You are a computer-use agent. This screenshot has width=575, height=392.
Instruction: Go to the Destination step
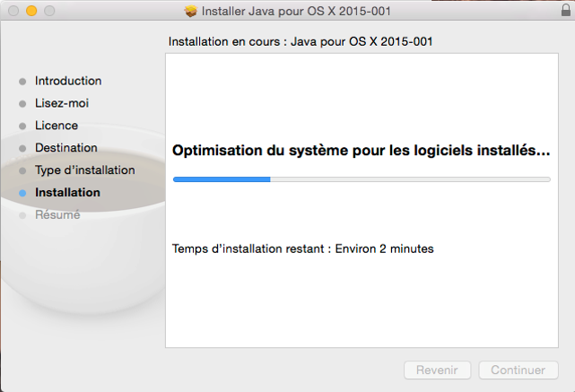66,148
